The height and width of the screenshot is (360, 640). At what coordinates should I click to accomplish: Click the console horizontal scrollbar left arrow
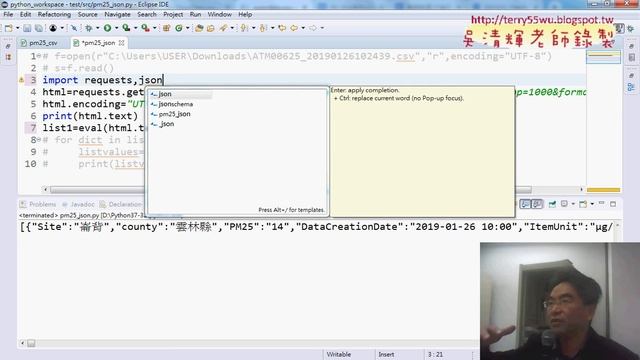[x=22, y=343]
